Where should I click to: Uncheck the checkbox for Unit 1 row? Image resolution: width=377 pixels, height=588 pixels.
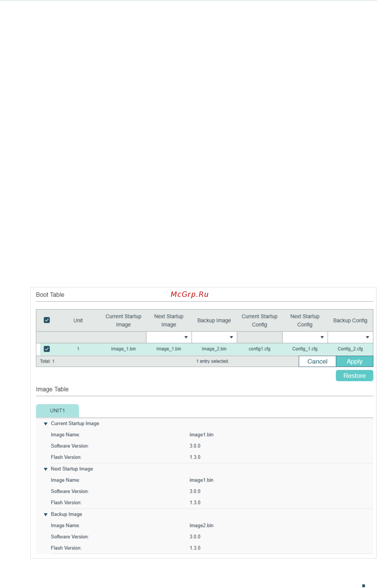click(47, 349)
